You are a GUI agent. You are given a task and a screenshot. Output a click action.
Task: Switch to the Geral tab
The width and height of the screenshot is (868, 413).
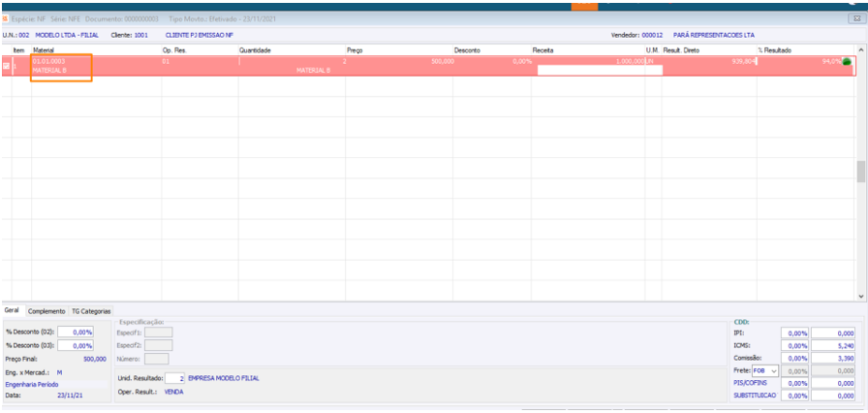pyautogui.click(x=12, y=311)
